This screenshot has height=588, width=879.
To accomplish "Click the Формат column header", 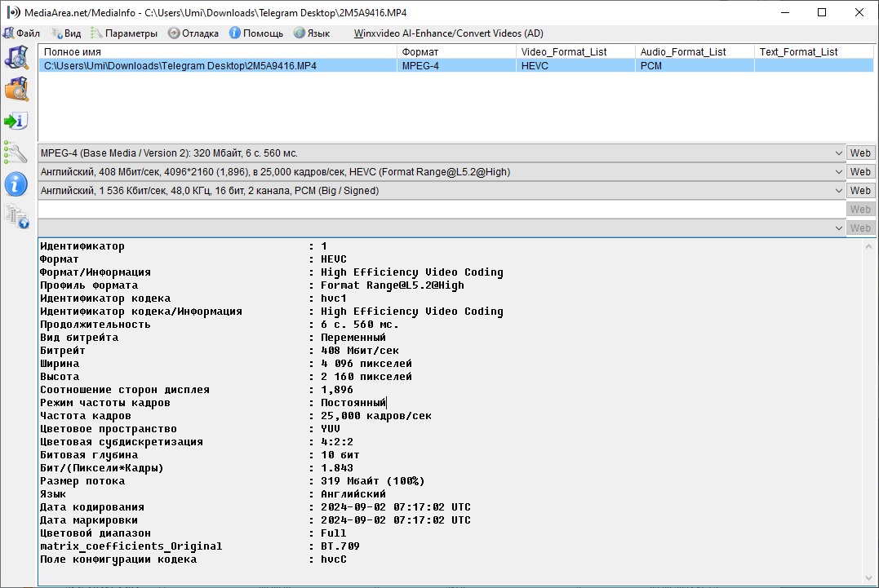I will [456, 51].
